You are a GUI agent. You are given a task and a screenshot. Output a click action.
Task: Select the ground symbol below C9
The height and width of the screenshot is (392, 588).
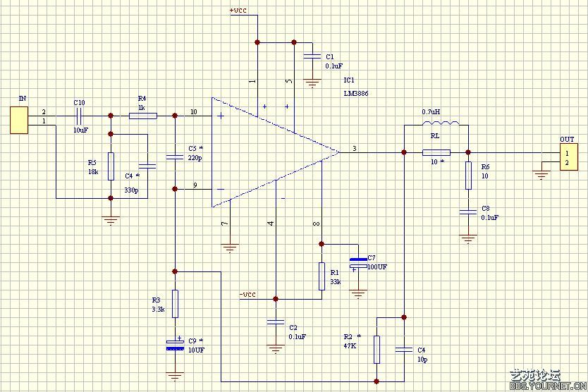click(x=175, y=376)
